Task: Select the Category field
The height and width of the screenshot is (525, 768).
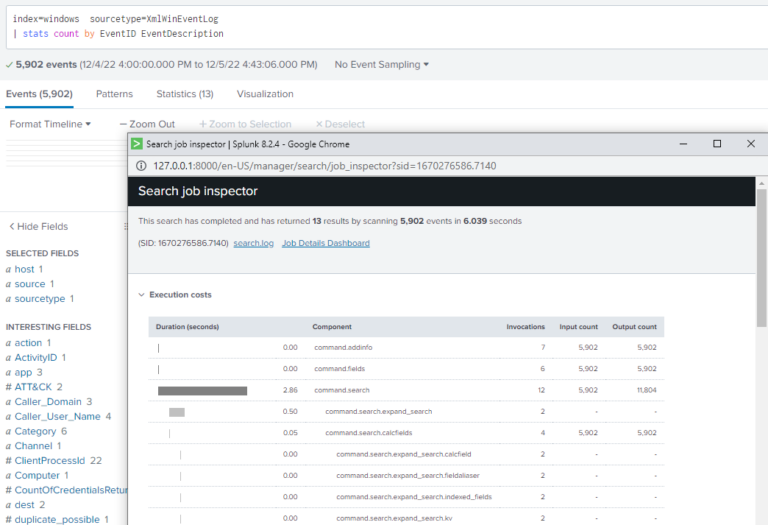Action: (35, 431)
